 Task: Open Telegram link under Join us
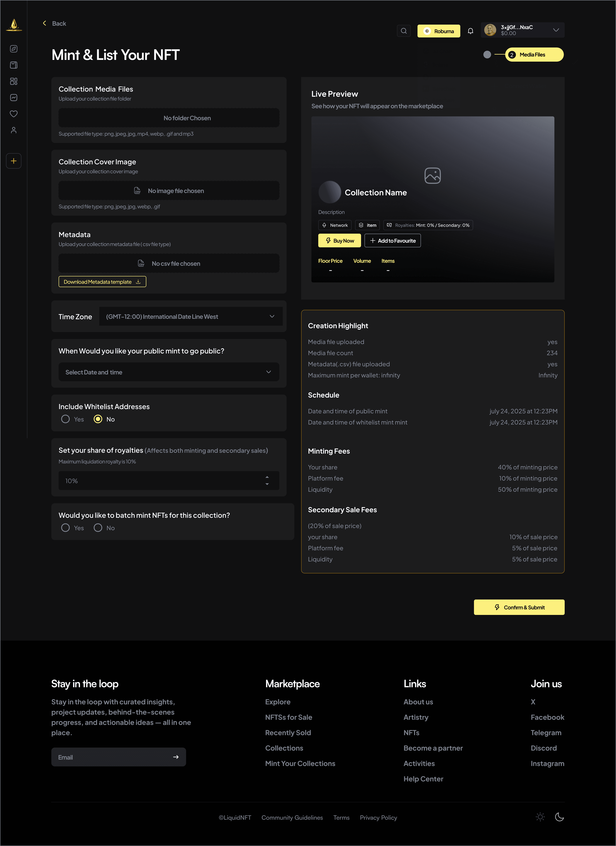pyautogui.click(x=546, y=733)
